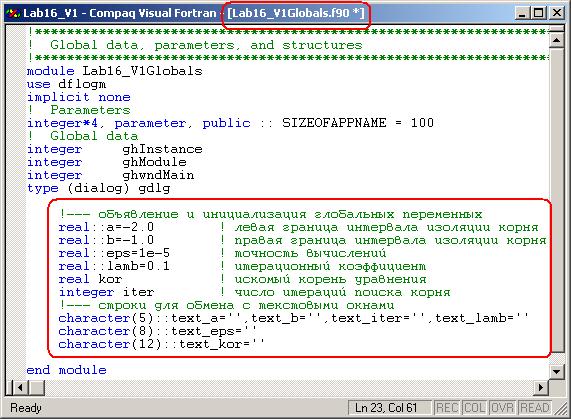Click the 'ghwndMain' variable name
This screenshot has width=571, height=419.
[158, 175]
